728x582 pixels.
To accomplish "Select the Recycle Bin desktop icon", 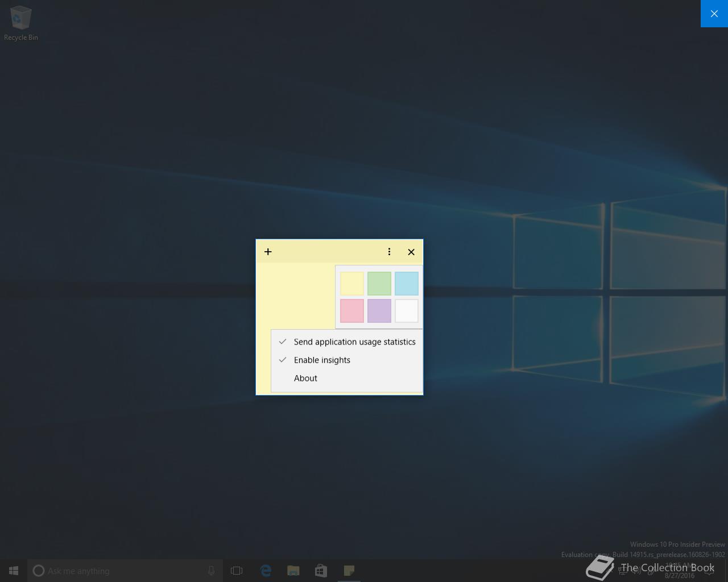I will (x=21, y=23).
